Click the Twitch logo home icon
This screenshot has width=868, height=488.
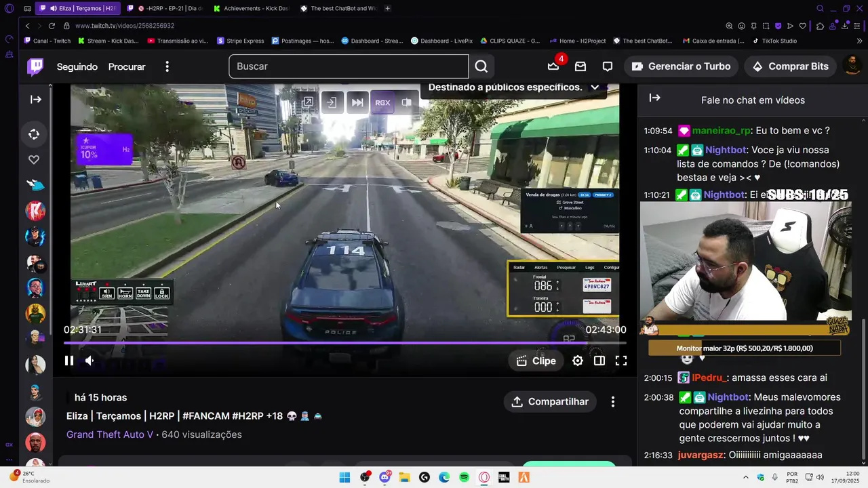(x=35, y=66)
